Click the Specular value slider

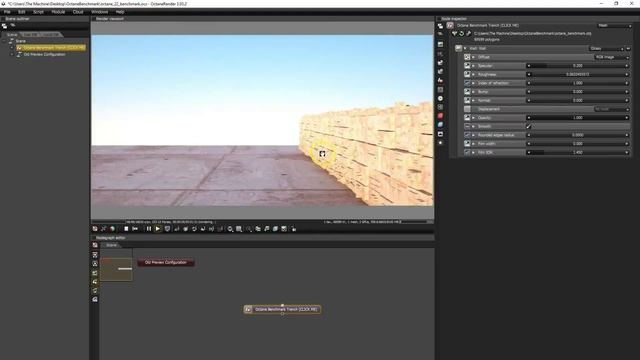(x=578, y=66)
